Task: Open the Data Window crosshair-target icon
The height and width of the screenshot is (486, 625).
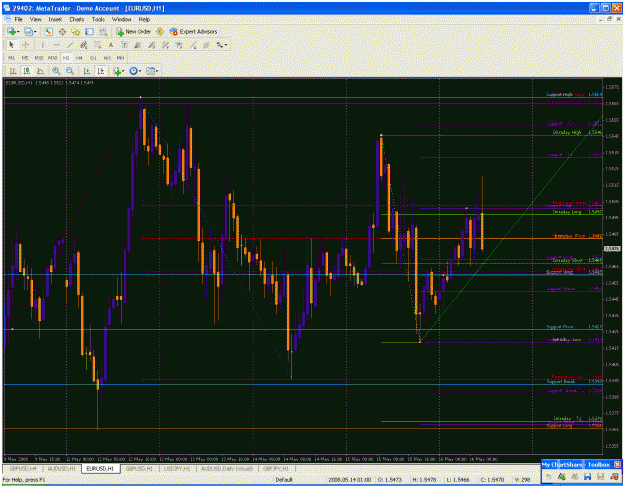Action: 62,31
